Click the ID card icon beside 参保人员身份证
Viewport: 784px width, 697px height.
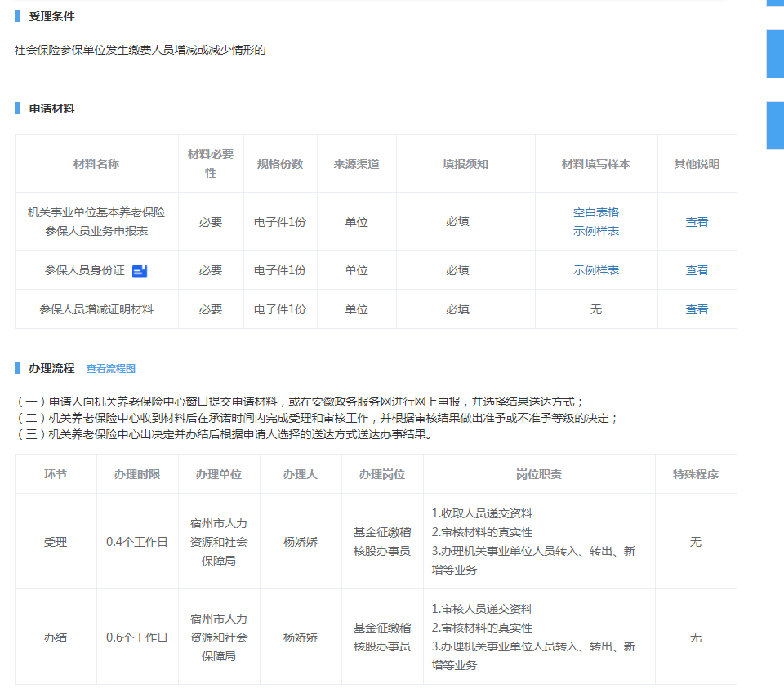click(140, 271)
